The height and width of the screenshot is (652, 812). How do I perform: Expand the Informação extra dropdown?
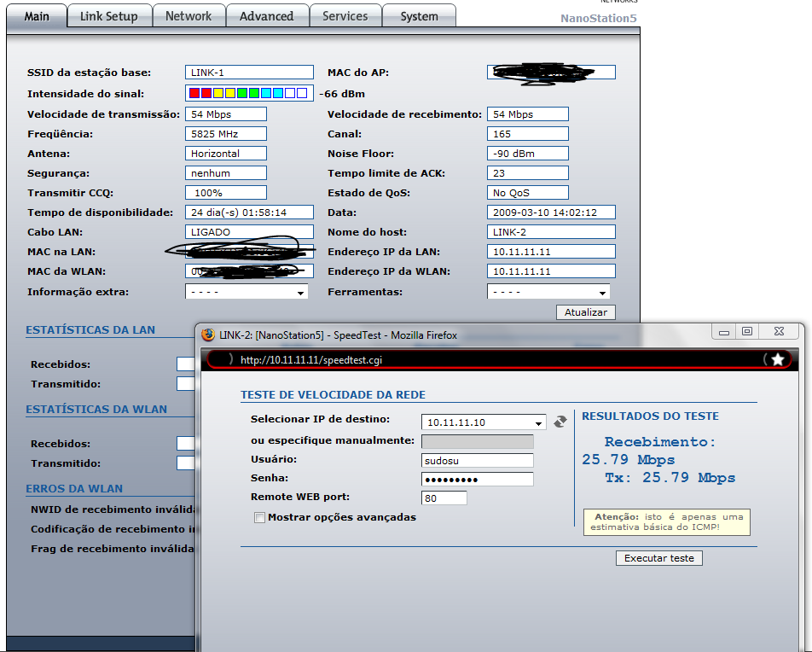(246, 292)
